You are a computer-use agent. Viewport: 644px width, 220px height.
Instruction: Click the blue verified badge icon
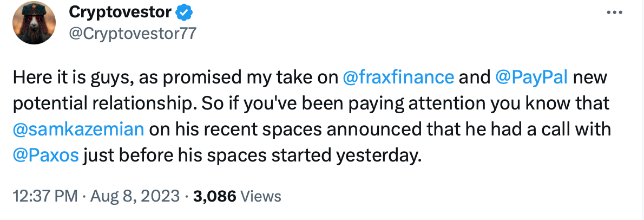[x=184, y=13]
